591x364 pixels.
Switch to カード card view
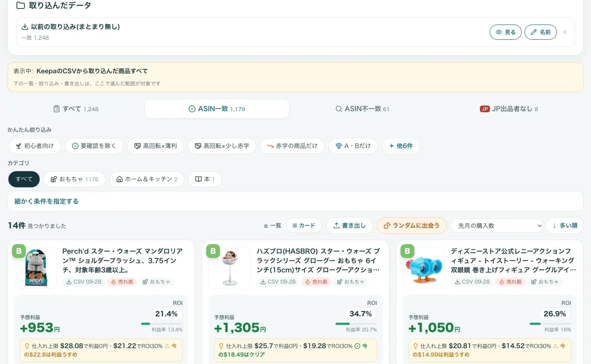click(304, 225)
